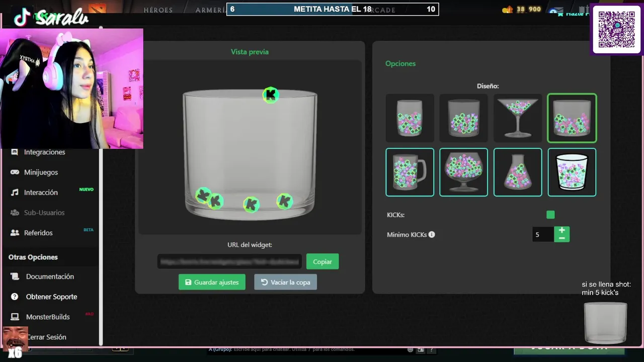Open the Interacción menu item

[41, 192]
